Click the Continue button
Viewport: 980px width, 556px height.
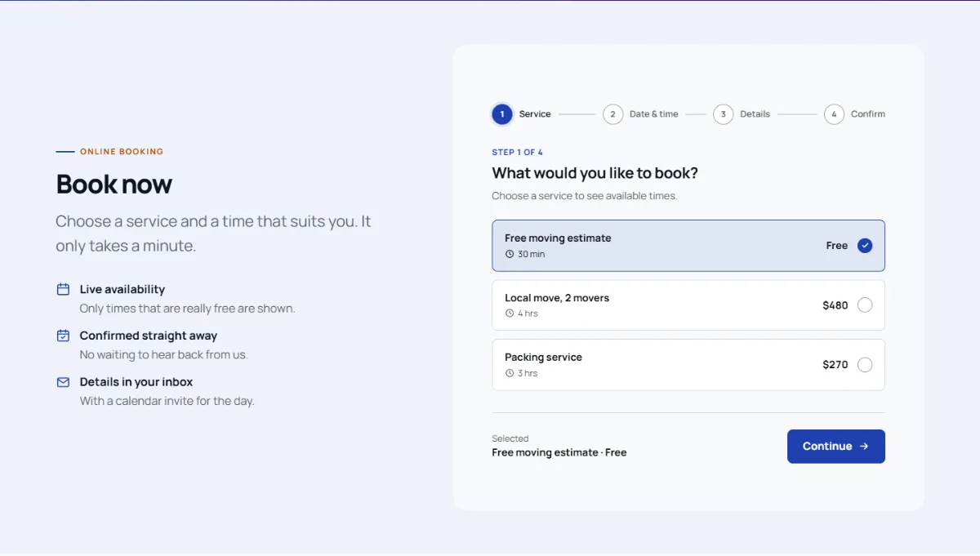pyautogui.click(x=836, y=447)
